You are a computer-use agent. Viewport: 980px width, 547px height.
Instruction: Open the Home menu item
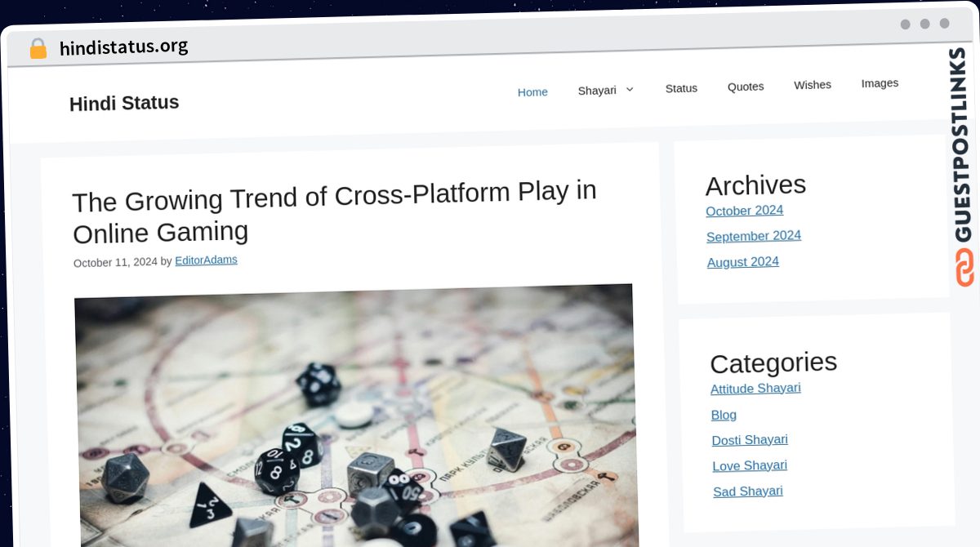click(532, 92)
